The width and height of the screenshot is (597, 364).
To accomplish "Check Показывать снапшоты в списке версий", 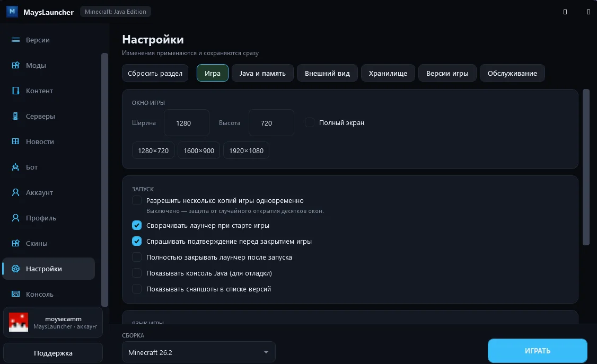I will point(137,289).
